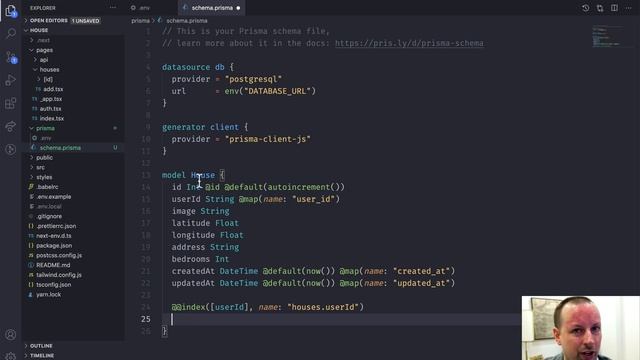Click the unsaved dot on schema.prisma tab
The width and height of the screenshot is (640, 360).
click(x=238, y=8)
